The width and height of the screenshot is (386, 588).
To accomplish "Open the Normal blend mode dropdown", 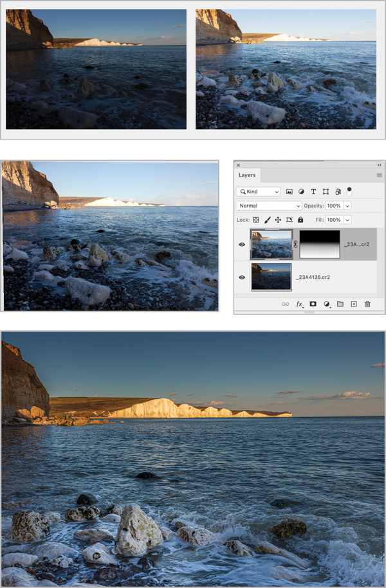I will pos(269,206).
